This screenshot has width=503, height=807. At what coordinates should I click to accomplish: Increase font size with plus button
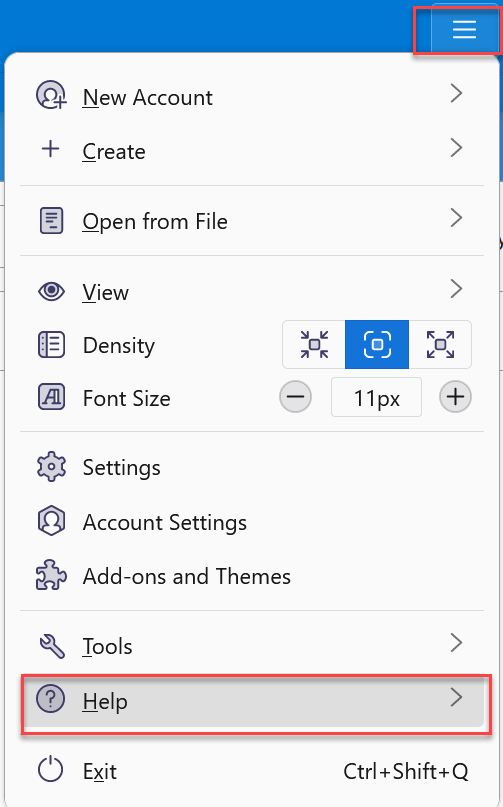(455, 397)
